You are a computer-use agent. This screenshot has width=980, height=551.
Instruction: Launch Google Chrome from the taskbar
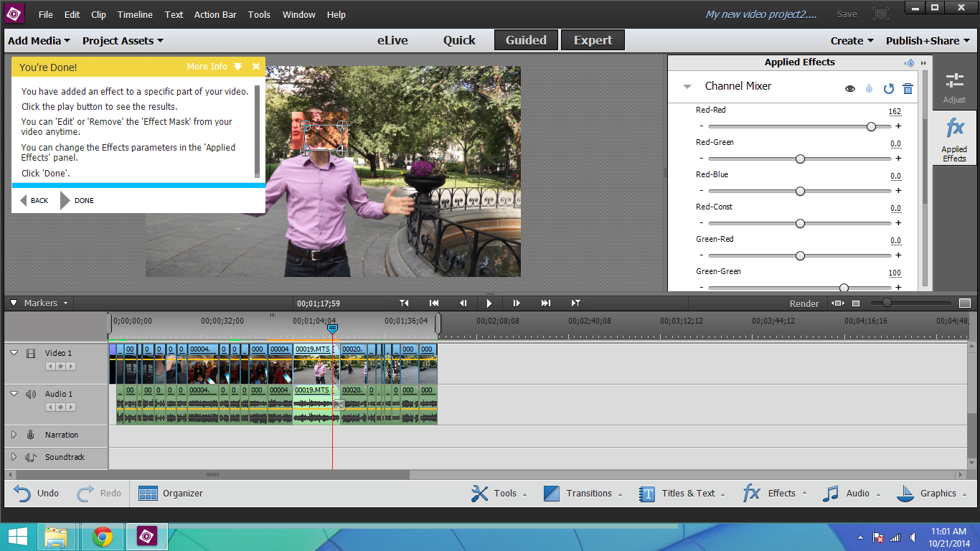102,537
